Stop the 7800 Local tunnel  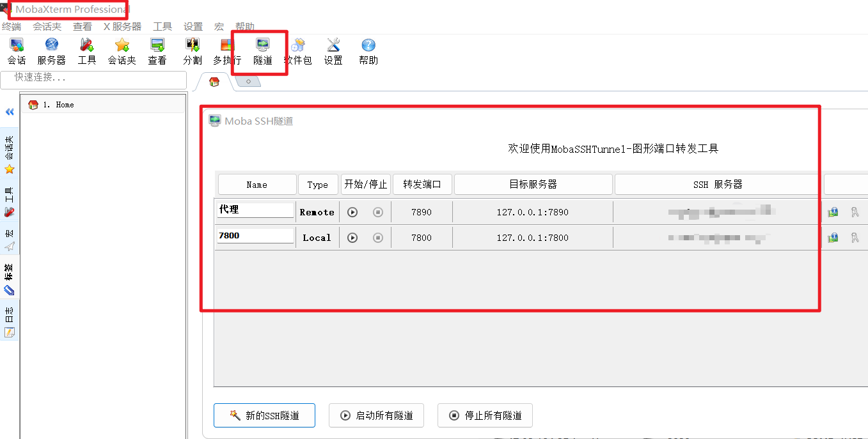(377, 237)
